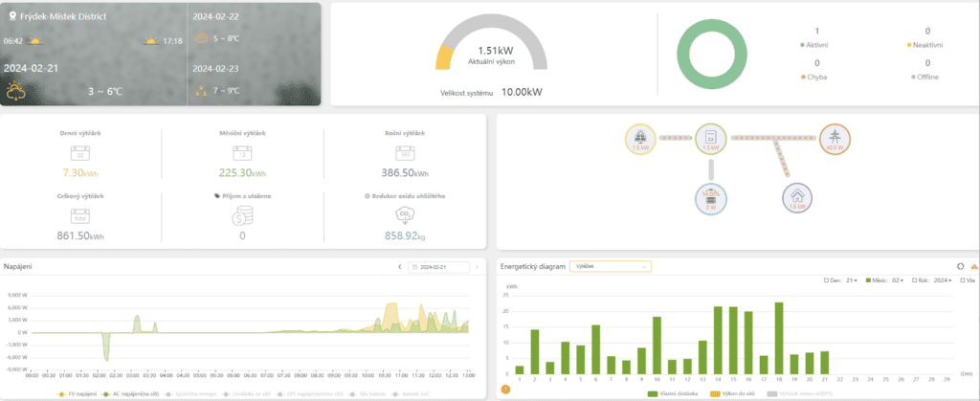This screenshot has height=401, width=980.
Task: Click the sunset icon next to 17:18
Action: (150, 41)
